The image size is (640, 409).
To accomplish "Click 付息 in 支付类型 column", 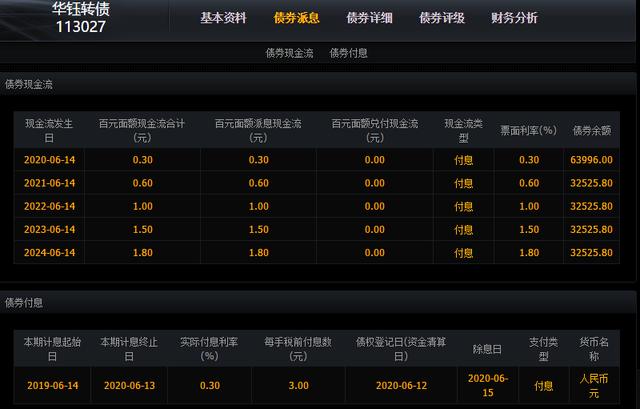I will [544, 386].
